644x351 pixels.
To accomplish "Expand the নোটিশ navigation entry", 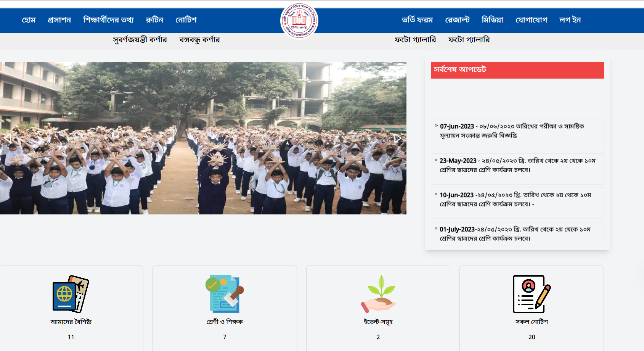I will click(x=187, y=20).
